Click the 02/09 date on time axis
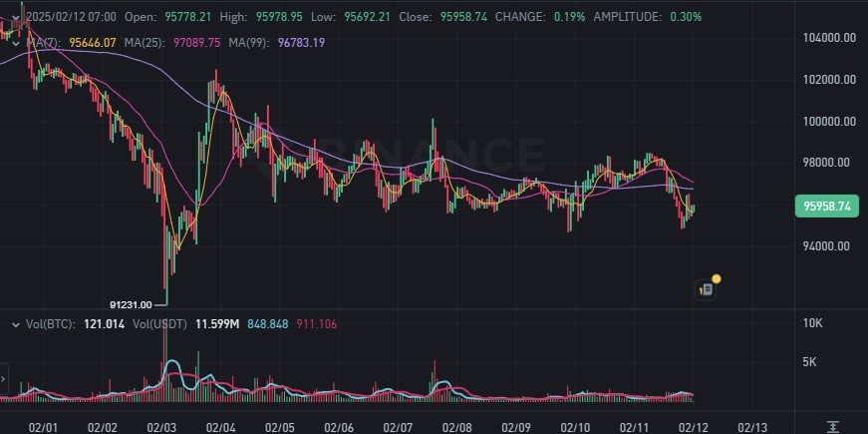Viewport: 868px width, 434px height. tap(516, 427)
